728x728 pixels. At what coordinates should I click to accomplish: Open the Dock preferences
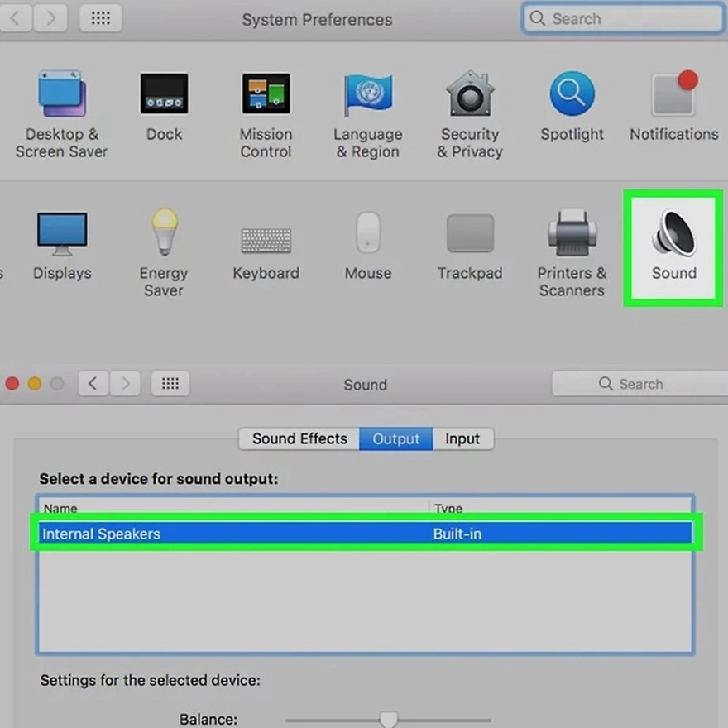[164, 93]
